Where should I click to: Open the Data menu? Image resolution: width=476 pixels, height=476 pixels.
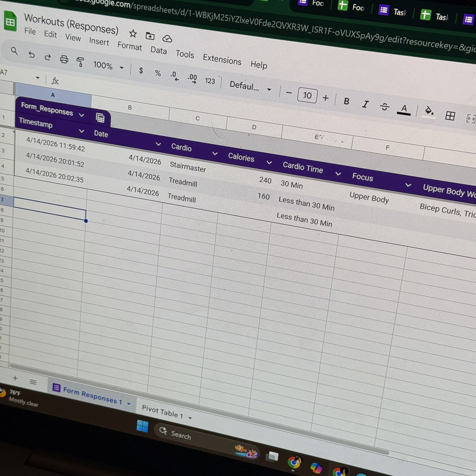(x=158, y=50)
